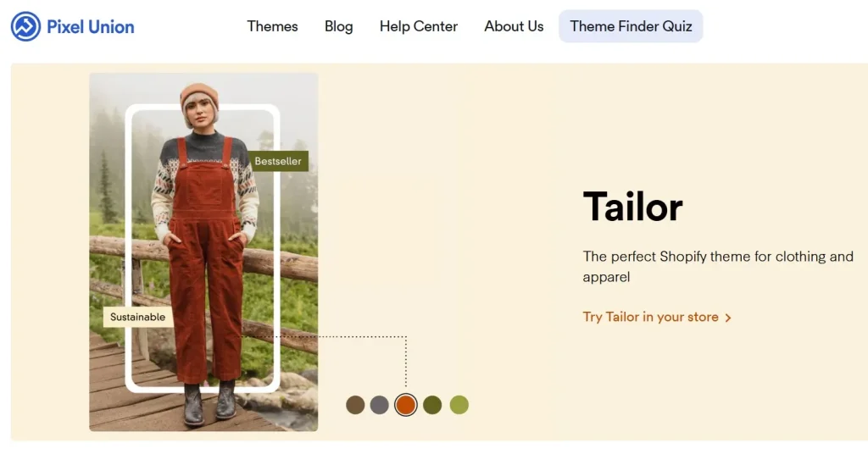The width and height of the screenshot is (868, 454).
Task: Visit the About Us page
Action: coord(514,26)
